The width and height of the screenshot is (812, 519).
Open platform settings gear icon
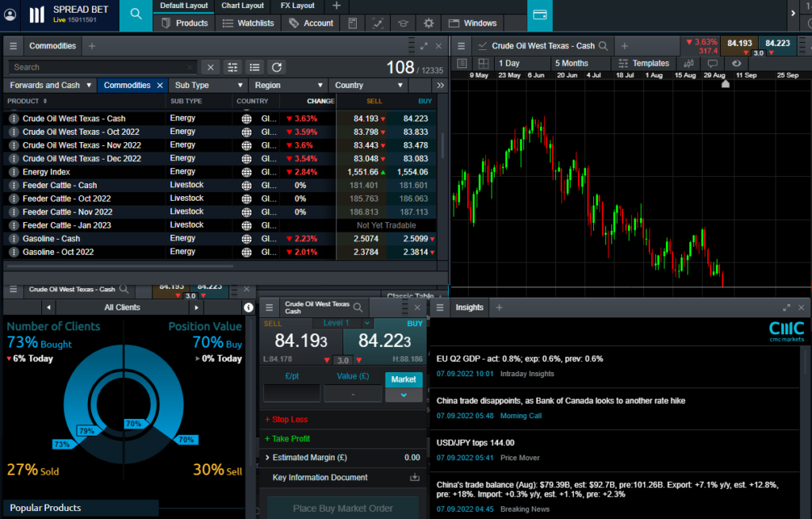(429, 23)
